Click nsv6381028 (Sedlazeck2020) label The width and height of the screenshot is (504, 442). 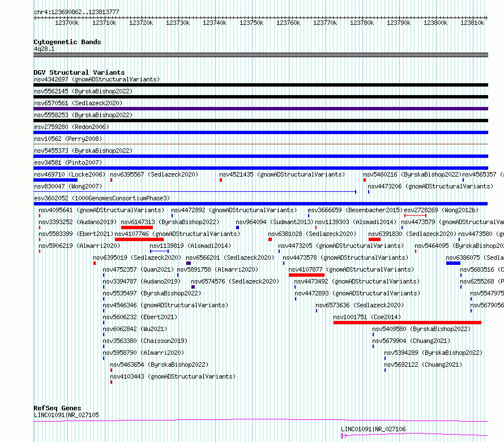(x=312, y=234)
